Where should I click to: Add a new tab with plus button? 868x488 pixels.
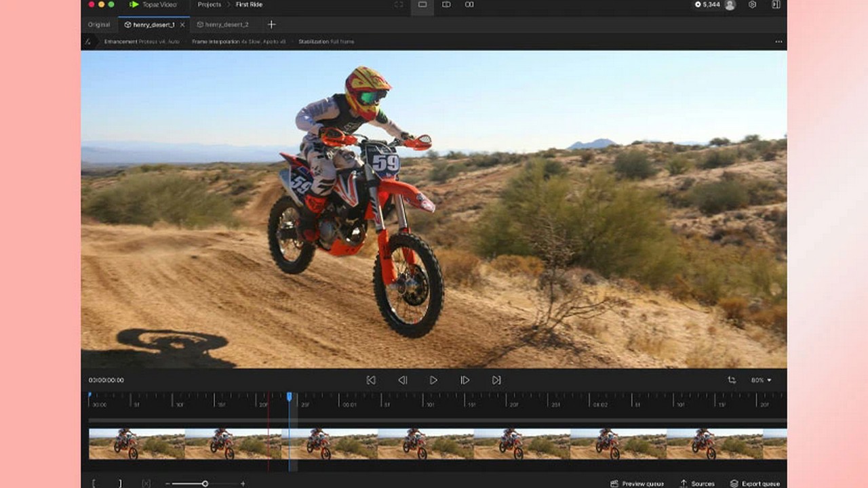pyautogui.click(x=271, y=24)
